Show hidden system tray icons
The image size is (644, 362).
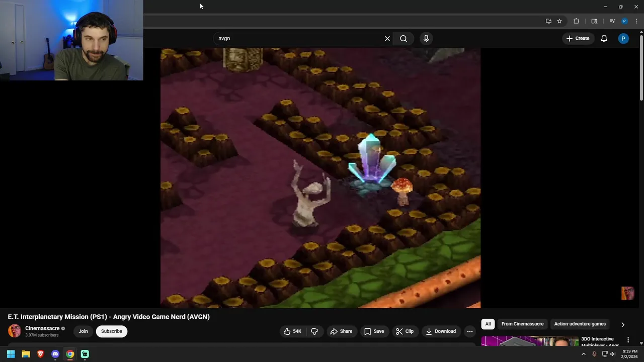(584, 354)
